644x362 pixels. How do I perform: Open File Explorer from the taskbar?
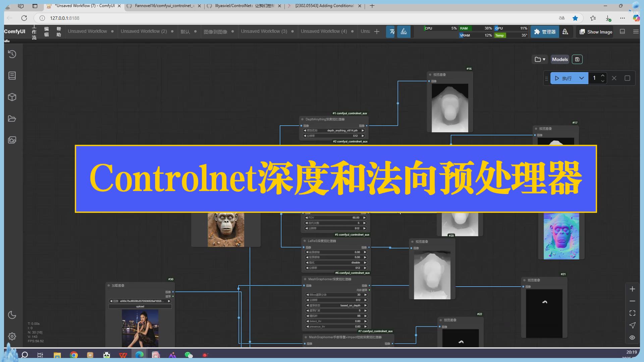tap(57, 355)
